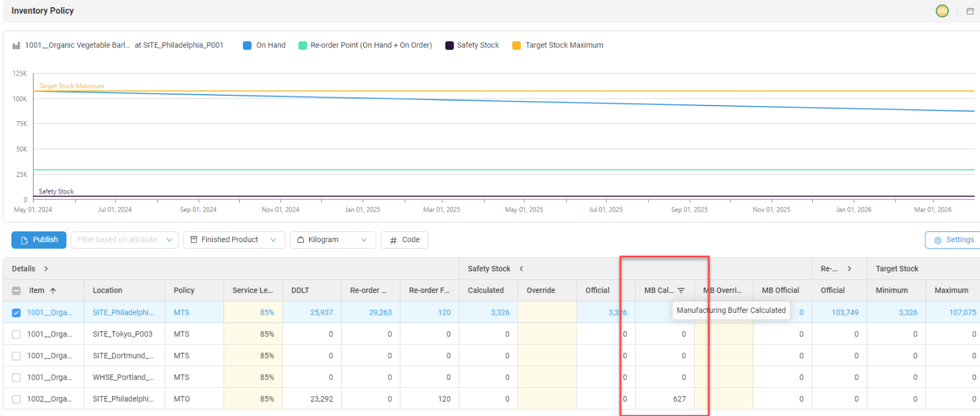Viewport: 980px width, 416px height.
Task: Check the WHSE_Portland row checkbox
Action: pyautogui.click(x=16, y=377)
